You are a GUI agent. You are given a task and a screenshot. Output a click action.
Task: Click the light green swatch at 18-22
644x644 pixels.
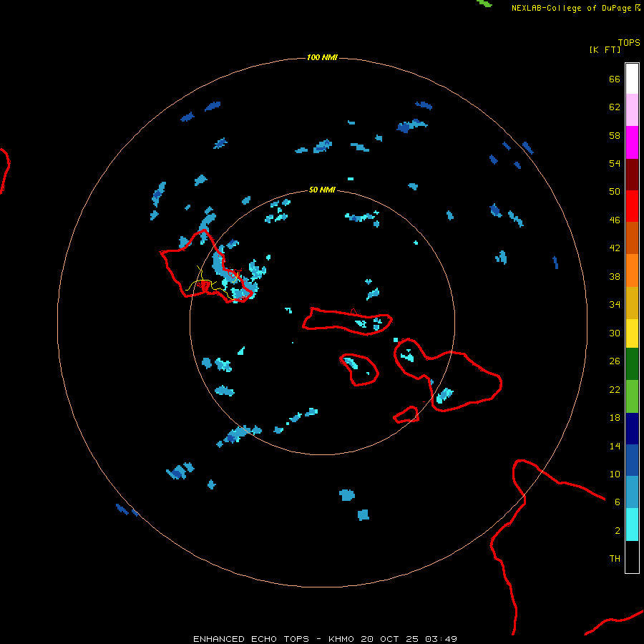coord(632,396)
